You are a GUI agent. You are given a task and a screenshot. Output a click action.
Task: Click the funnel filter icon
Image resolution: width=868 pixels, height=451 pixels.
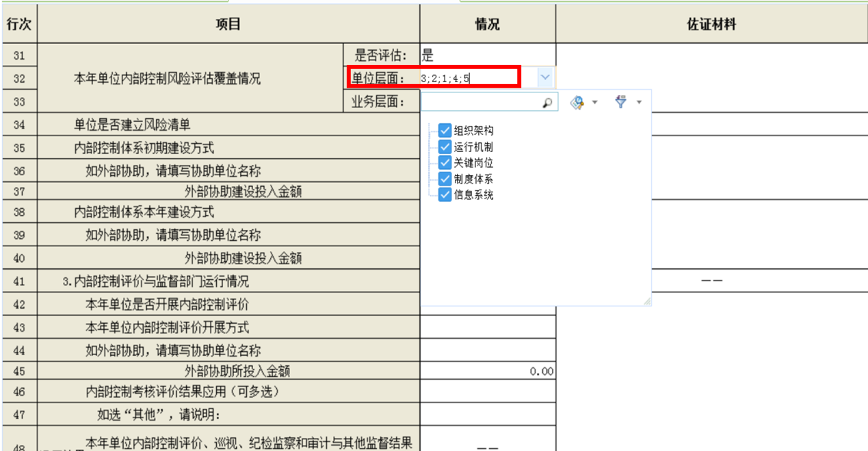pos(620,103)
